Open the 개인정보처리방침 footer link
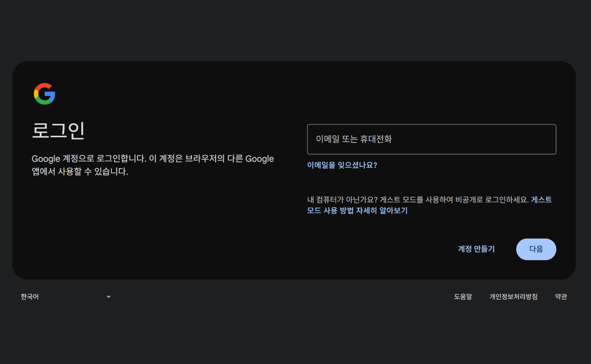Image resolution: width=591 pixels, height=364 pixels. tap(513, 297)
